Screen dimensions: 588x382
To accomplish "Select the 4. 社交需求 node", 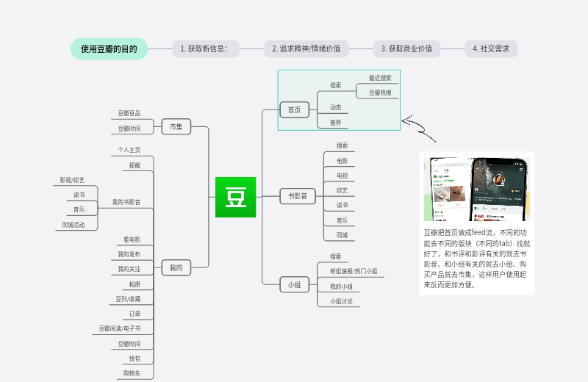I will point(491,49).
